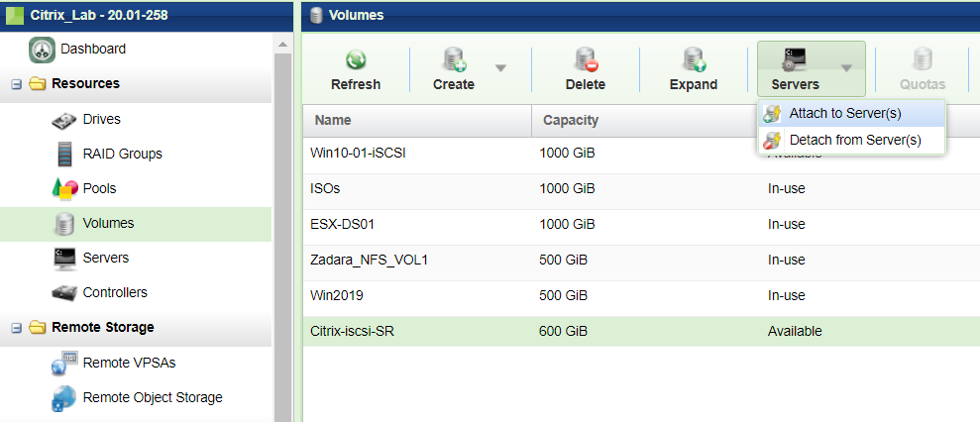Click the Delete toolbar button label
980x422 pixels.
point(586,84)
